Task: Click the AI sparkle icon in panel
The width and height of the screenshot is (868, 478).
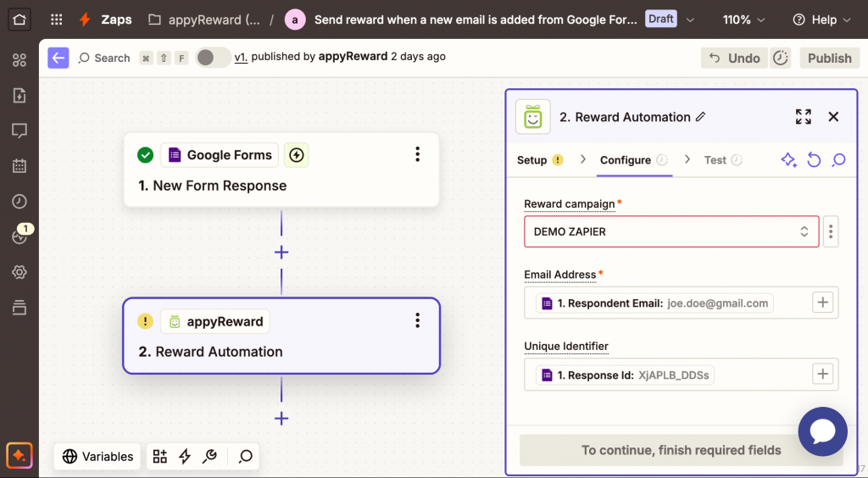Action: point(789,160)
